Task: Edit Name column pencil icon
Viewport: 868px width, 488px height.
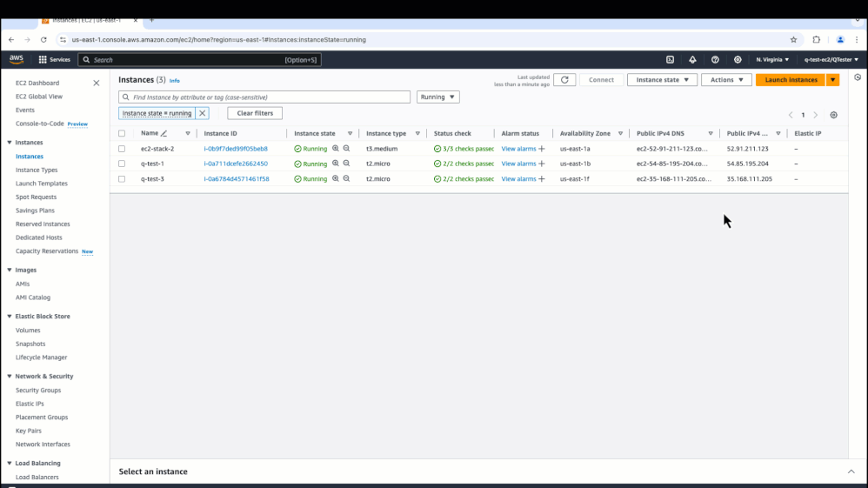Action: pos(164,133)
